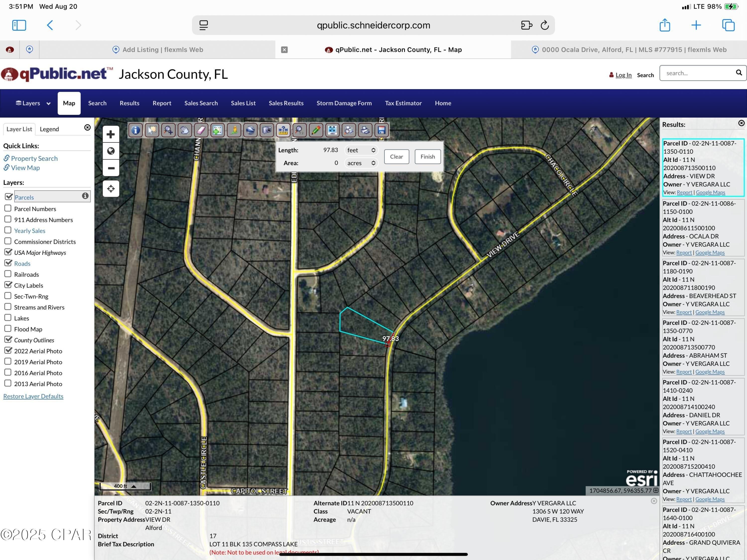Show the Safari sidebar
The image size is (747, 560).
tap(19, 25)
